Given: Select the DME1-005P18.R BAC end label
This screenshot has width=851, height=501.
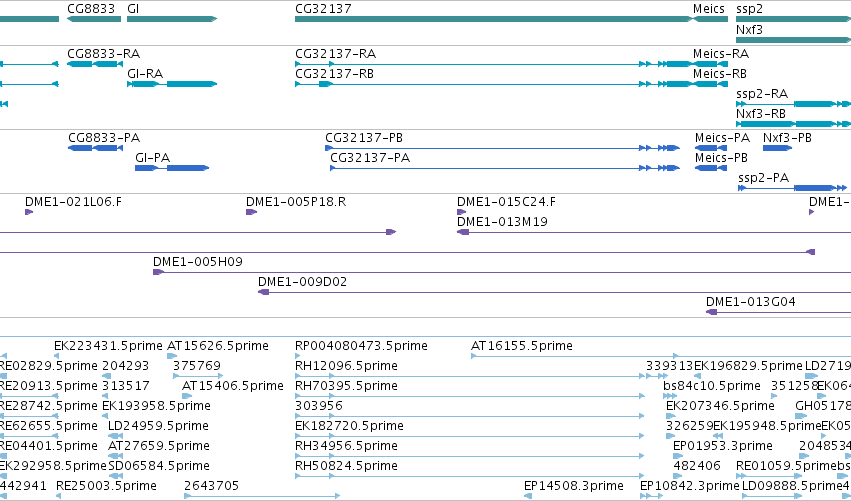Looking at the screenshot, I should coord(296,202).
